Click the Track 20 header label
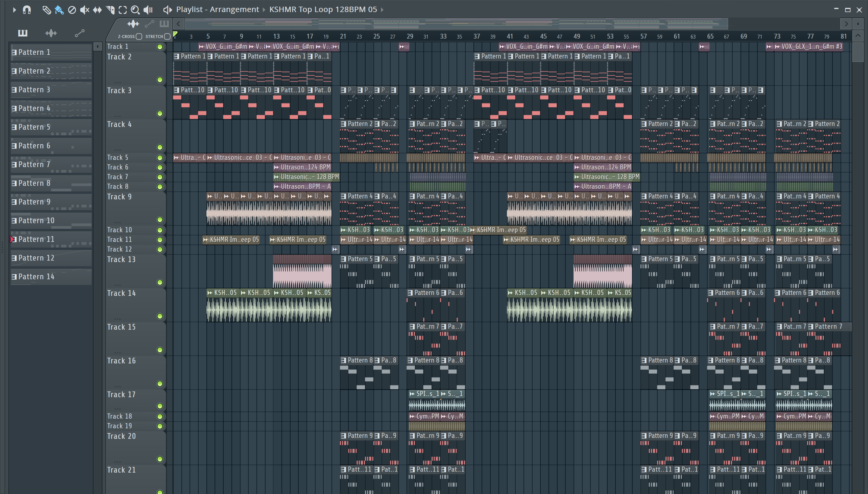 [121, 436]
